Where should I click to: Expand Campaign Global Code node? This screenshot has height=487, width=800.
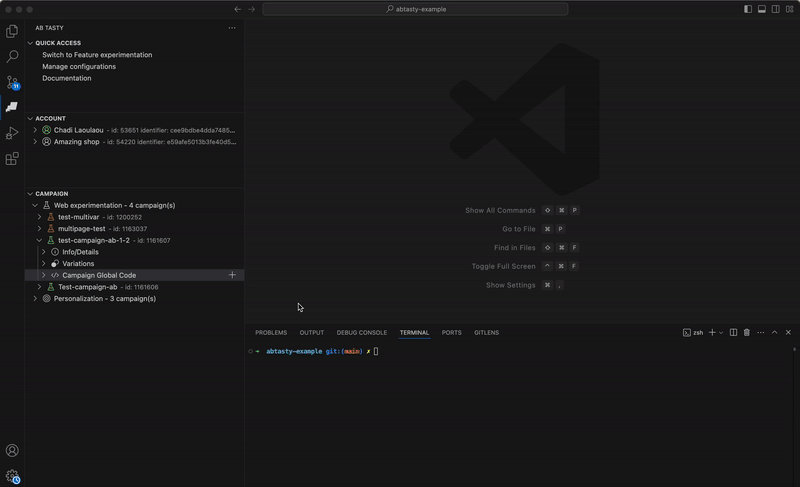coord(43,275)
